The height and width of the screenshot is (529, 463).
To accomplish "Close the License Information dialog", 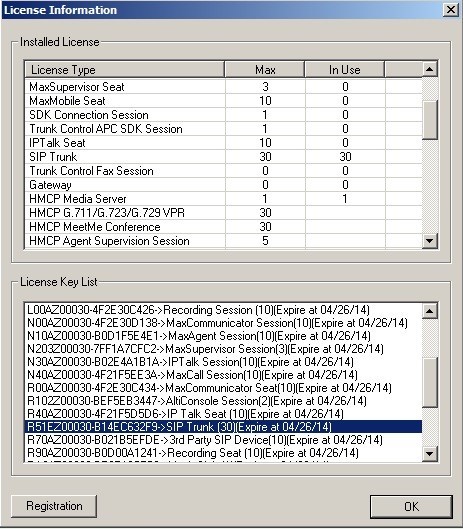I will (451, 10).
